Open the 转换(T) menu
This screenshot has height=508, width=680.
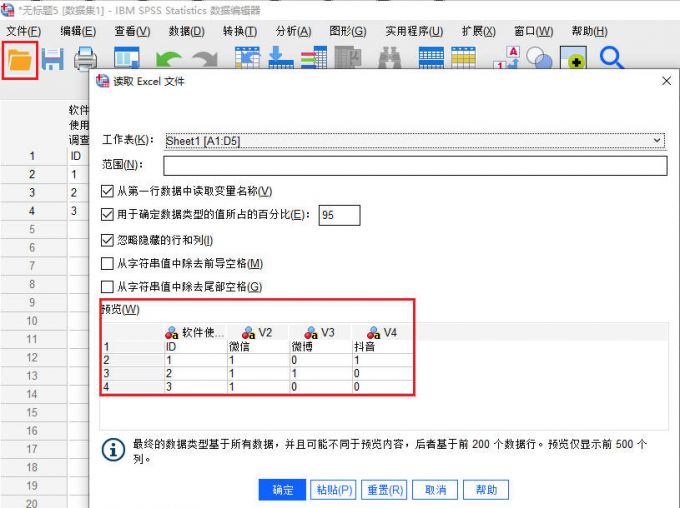[x=240, y=31]
